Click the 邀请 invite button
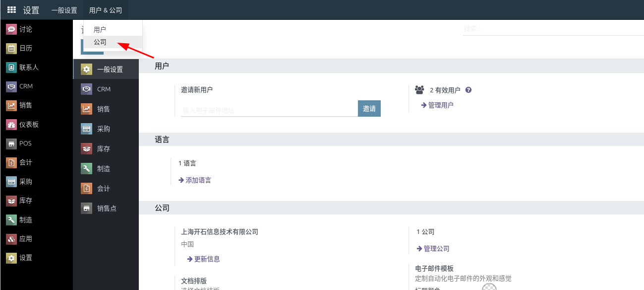Viewport: 644px width, 290px height. (x=369, y=109)
